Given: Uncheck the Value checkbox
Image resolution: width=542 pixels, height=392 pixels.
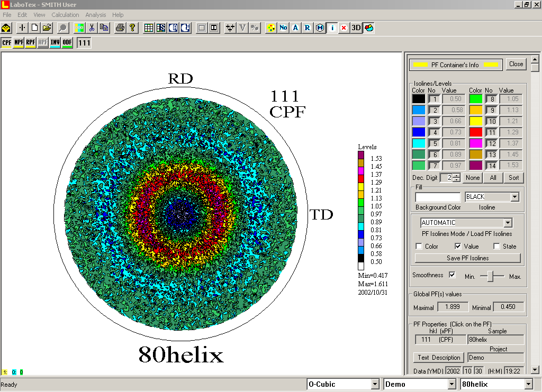Looking at the screenshot, I should (x=458, y=246).
